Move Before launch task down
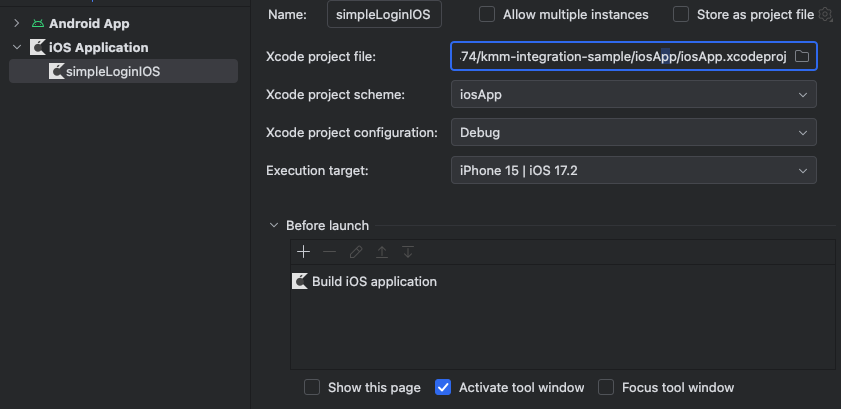Screen dimensions: 841x409 (408, 252)
